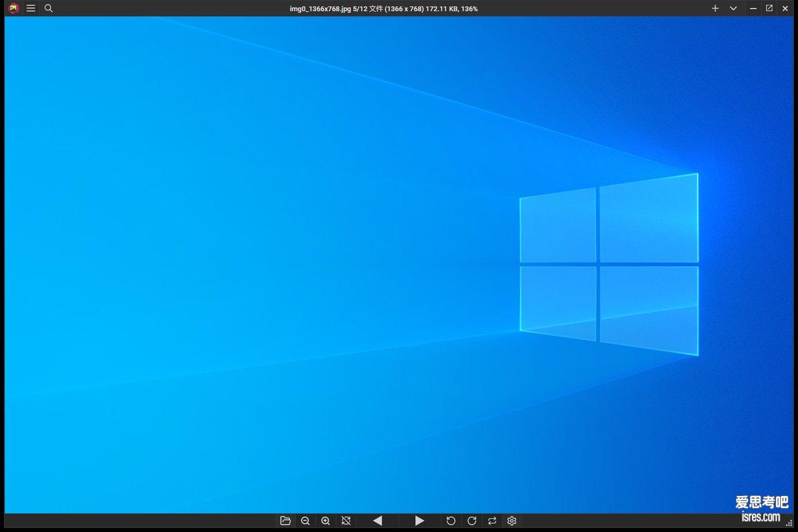Rotate the image counterclockwise
798x532 pixels.
pyautogui.click(x=451, y=521)
